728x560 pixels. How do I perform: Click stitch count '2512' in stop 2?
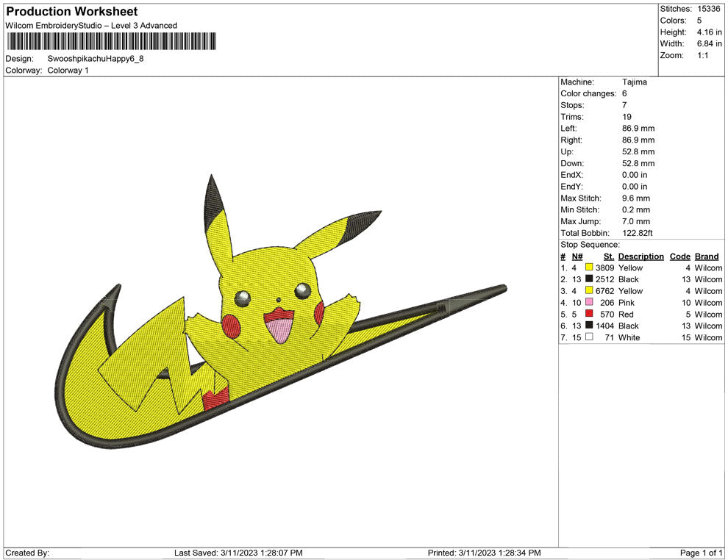coord(604,279)
